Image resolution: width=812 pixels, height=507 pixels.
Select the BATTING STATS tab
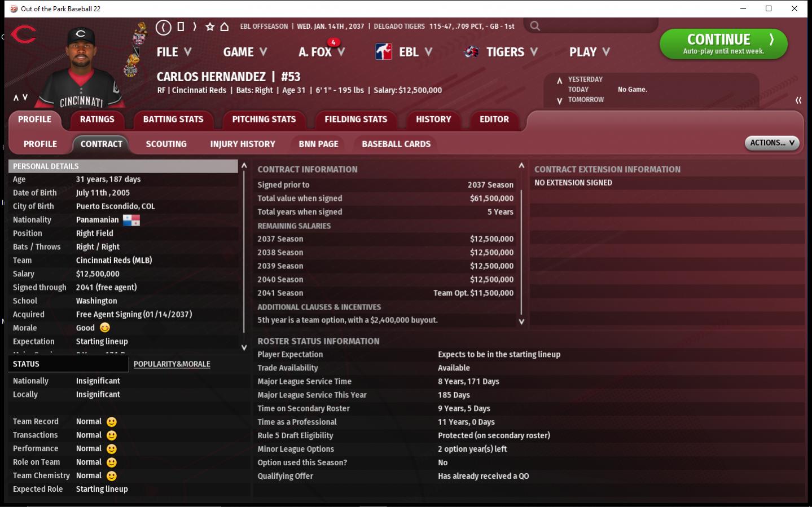click(173, 120)
